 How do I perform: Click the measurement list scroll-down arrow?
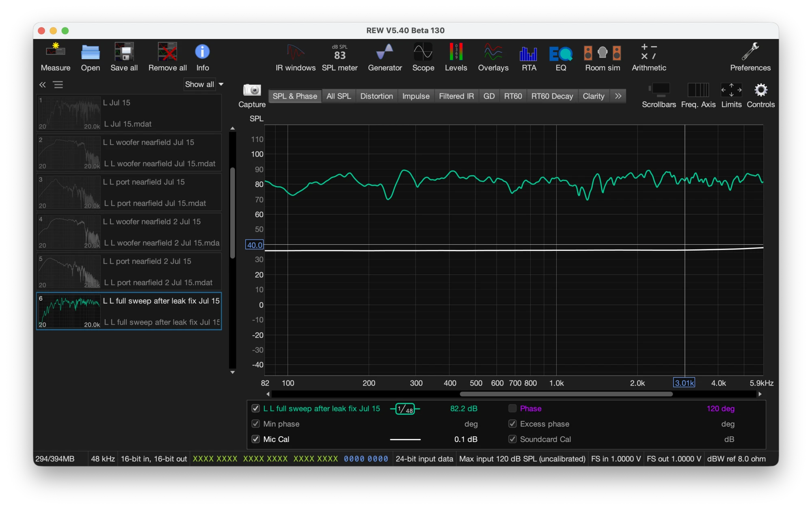[233, 372]
